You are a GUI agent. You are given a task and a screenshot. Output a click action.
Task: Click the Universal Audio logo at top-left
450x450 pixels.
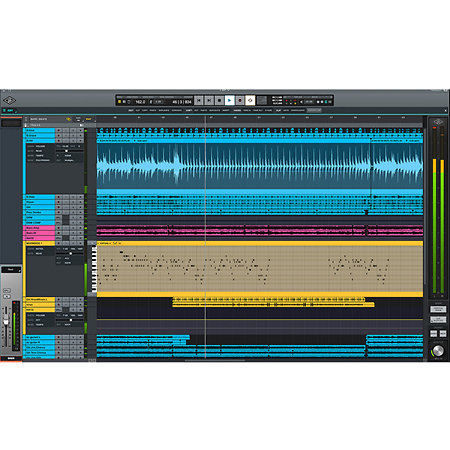tap(9, 100)
